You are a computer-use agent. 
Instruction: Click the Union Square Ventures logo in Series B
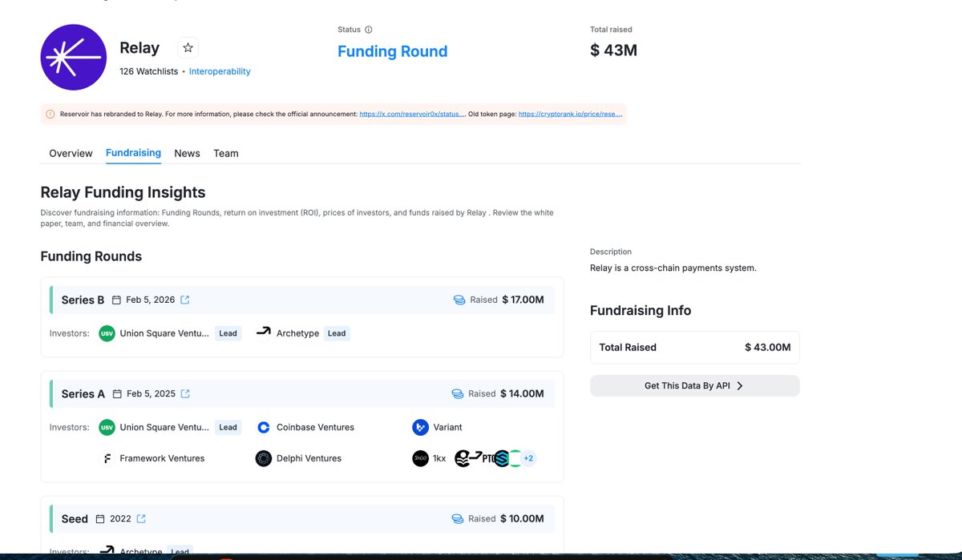click(x=107, y=333)
